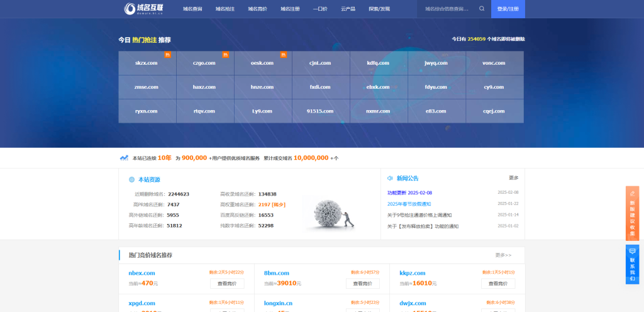Open the xpgd.com auction domain link
This screenshot has height=312, width=644.
pyautogui.click(x=142, y=303)
